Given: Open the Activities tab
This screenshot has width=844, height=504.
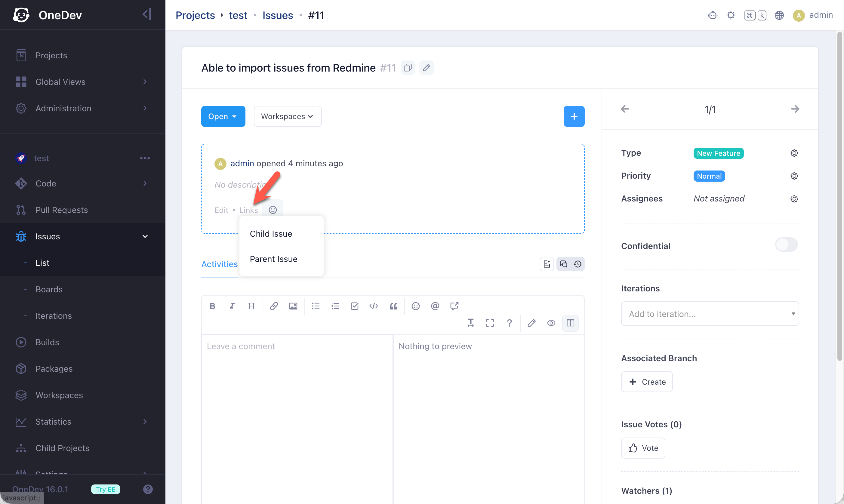Looking at the screenshot, I should [x=219, y=264].
